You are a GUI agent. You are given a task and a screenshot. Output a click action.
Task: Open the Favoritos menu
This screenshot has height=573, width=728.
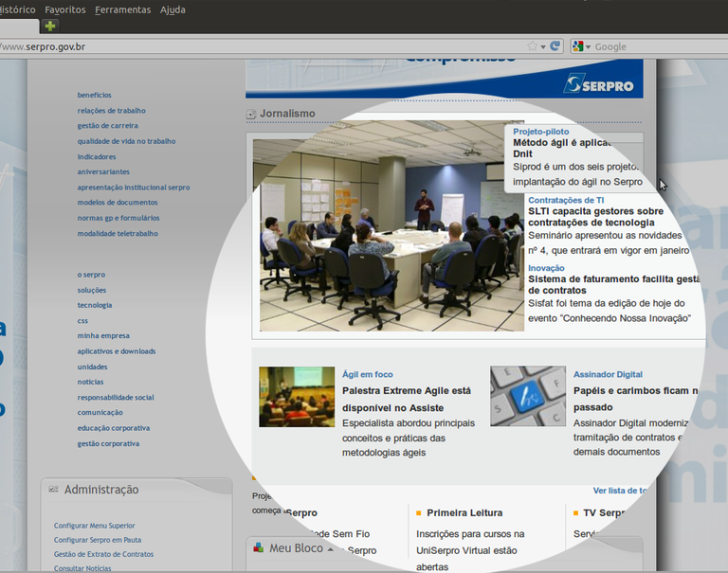coord(65,9)
